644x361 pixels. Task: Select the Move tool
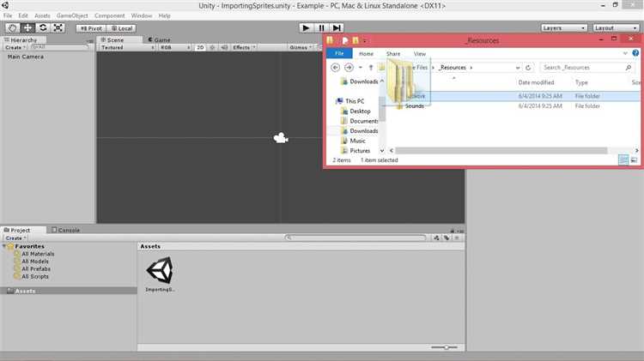[x=27, y=28]
